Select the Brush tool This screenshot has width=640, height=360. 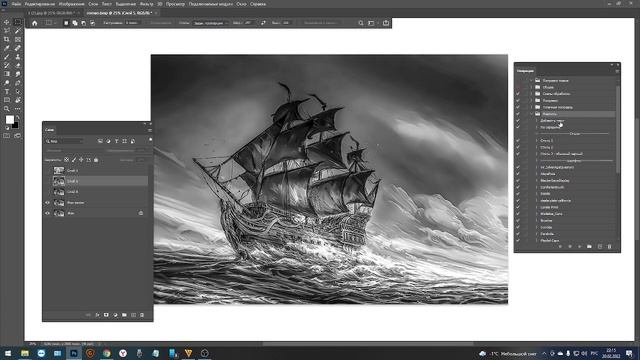click(7, 57)
